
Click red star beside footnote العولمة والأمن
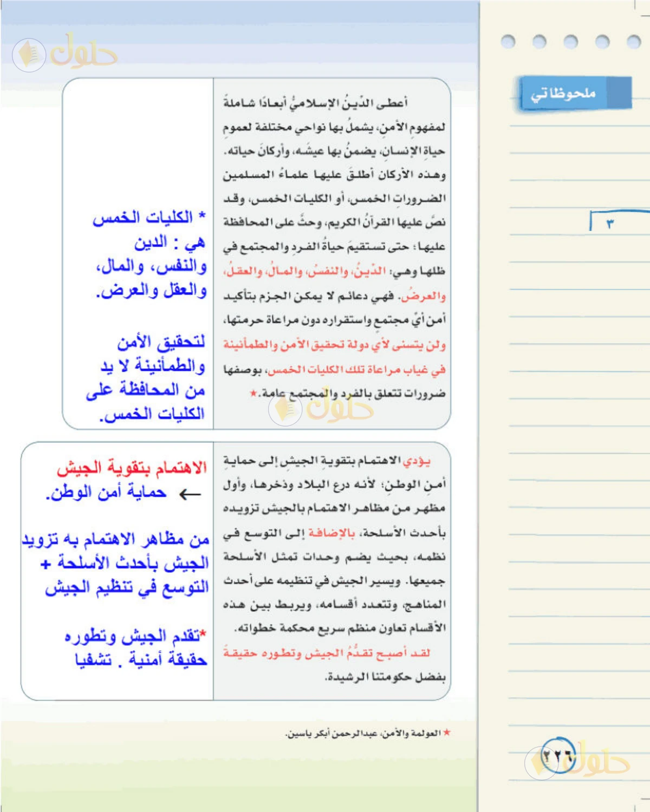pyautogui.click(x=446, y=732)
